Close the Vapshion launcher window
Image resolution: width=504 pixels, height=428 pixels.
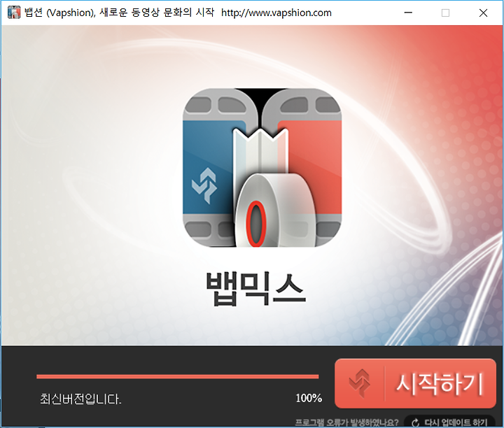[483, 13]
